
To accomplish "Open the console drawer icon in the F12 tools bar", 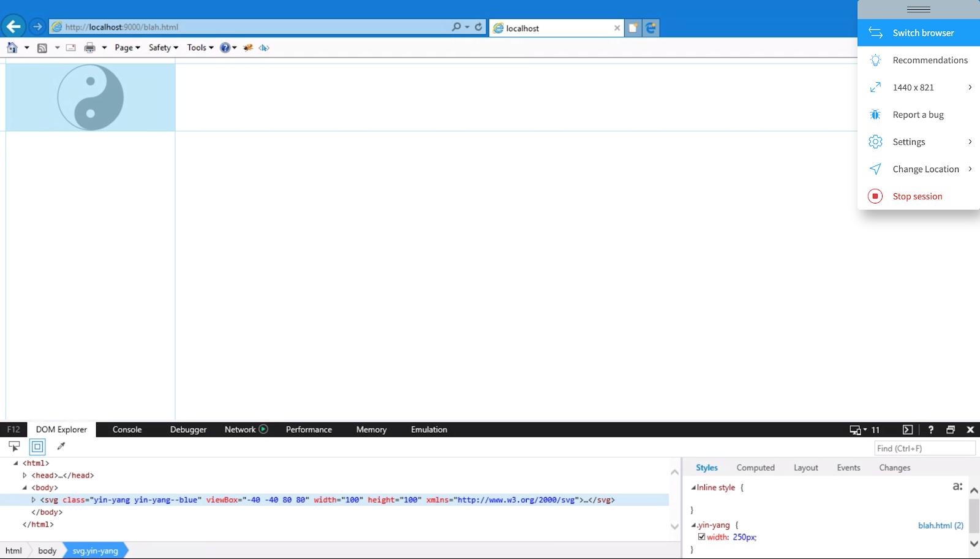I will click(x=908, y=430).
